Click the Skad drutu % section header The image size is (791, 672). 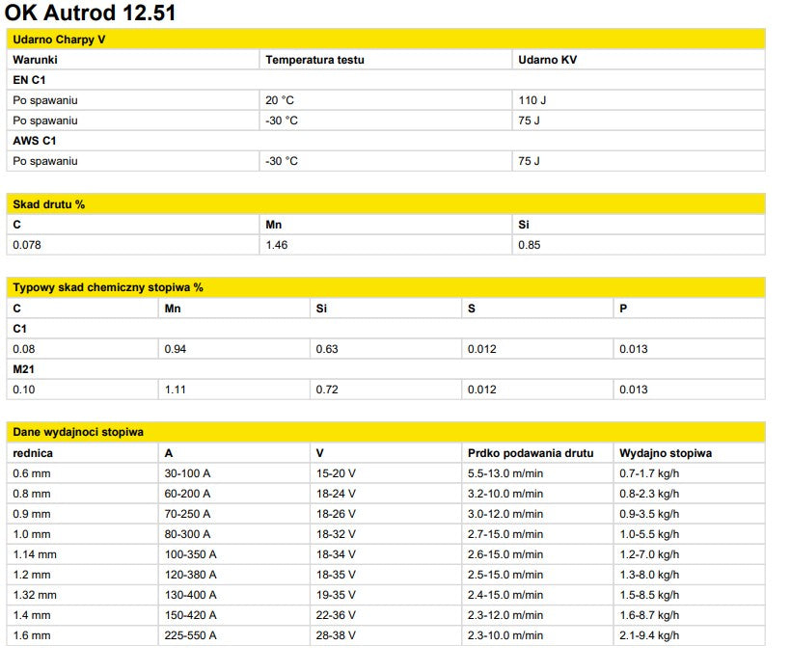49,204
